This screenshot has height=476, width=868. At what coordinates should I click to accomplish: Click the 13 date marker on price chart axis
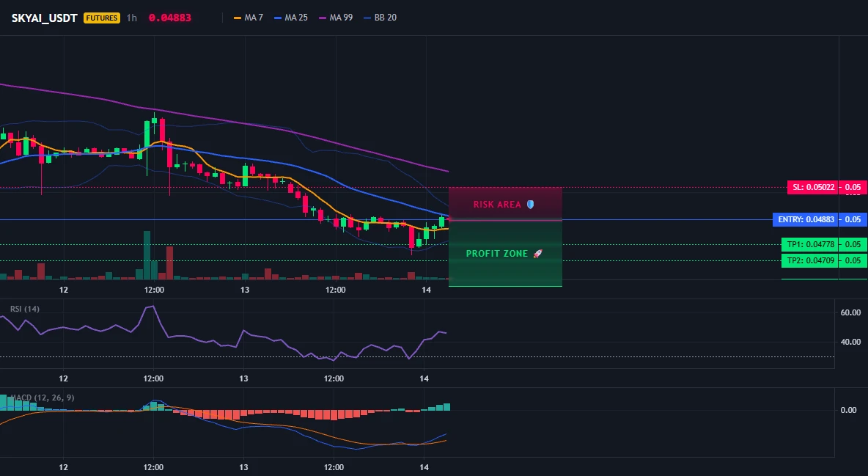[245, 290]
